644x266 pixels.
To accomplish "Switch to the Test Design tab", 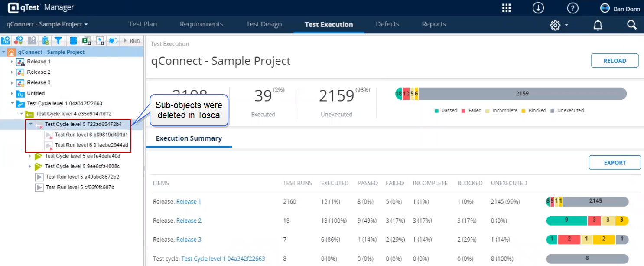I will click(263, 24).
